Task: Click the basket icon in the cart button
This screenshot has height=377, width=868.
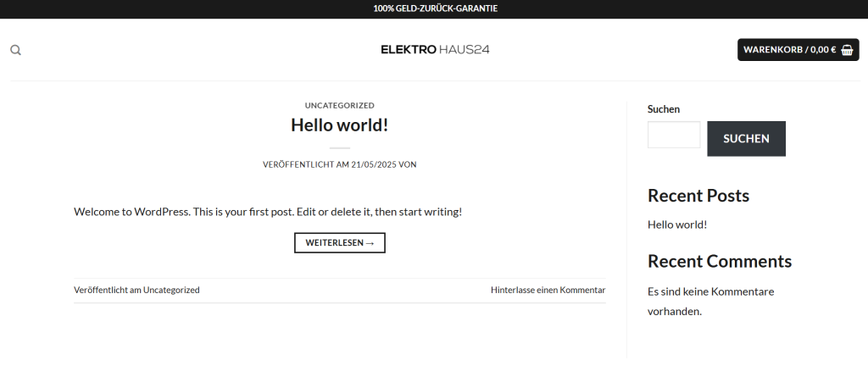Action: (x=847, y=50)
